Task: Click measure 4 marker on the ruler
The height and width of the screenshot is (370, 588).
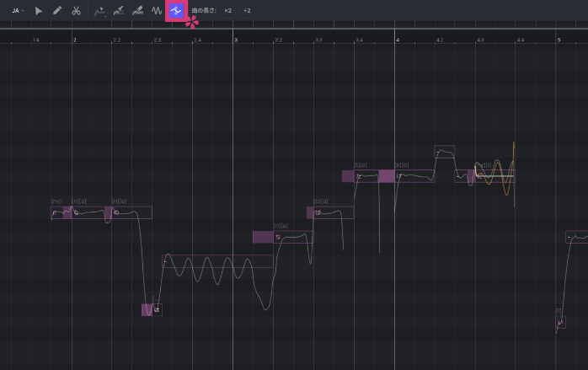Action: click(397, 40)
